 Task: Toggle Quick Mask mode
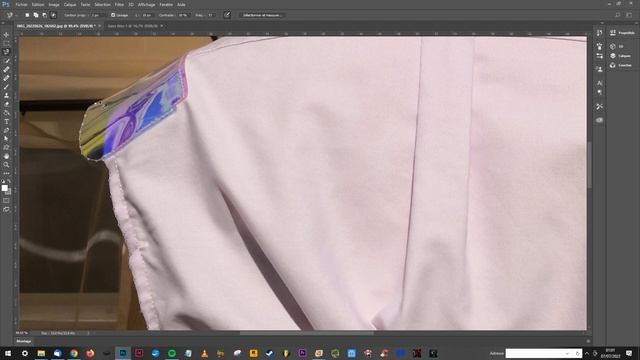click(6, 200)
